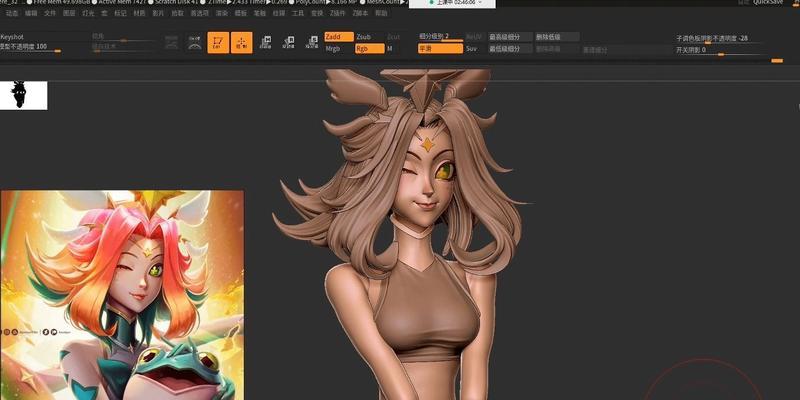Image resolution: width=800 pixels, height=400 pixels.
Task: Open the 材质 menu
Action: (x=139, y=13)
